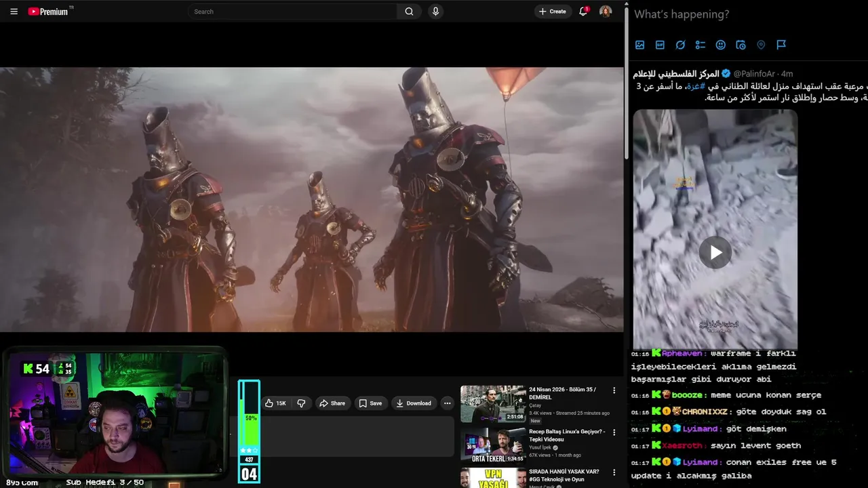
Task: Click the Grok enhance icon in composer
Action: tap(680, 45)
